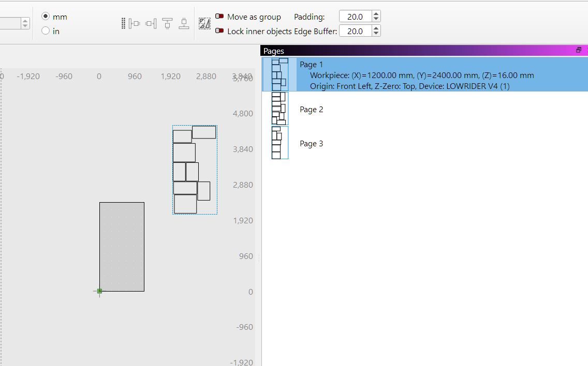The image size is (588, 366).
Task: Click the align-to-bottom-edge icon
Action: [x=184, y=24]
